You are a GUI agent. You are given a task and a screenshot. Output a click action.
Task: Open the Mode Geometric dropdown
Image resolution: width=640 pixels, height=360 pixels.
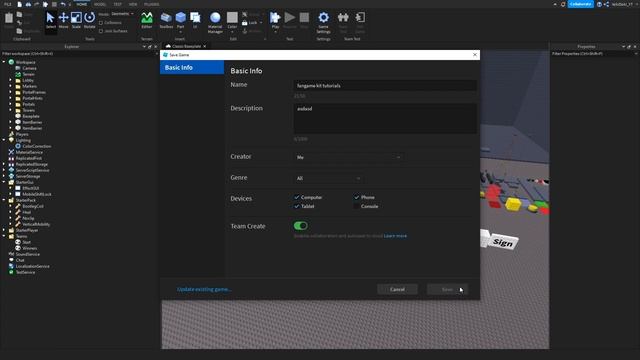click(x=122, y=14)
